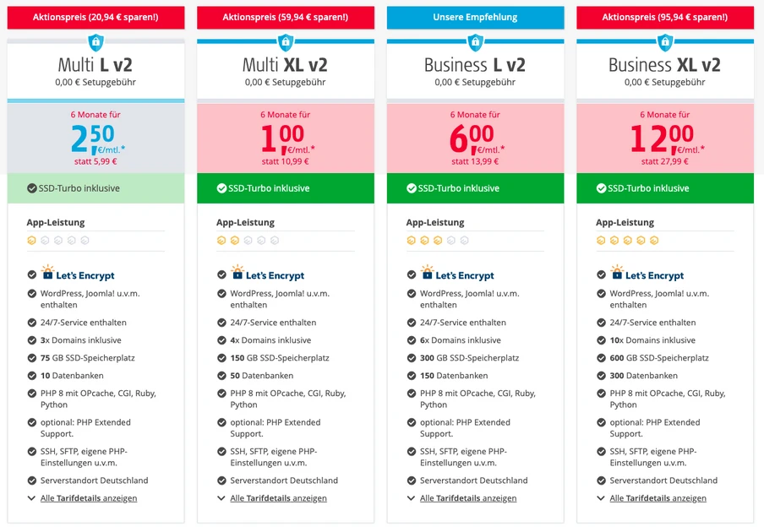Click fifth App-Leistung rating icon in Business XL v2
The image size is (764, 532).
click(654, 241)
